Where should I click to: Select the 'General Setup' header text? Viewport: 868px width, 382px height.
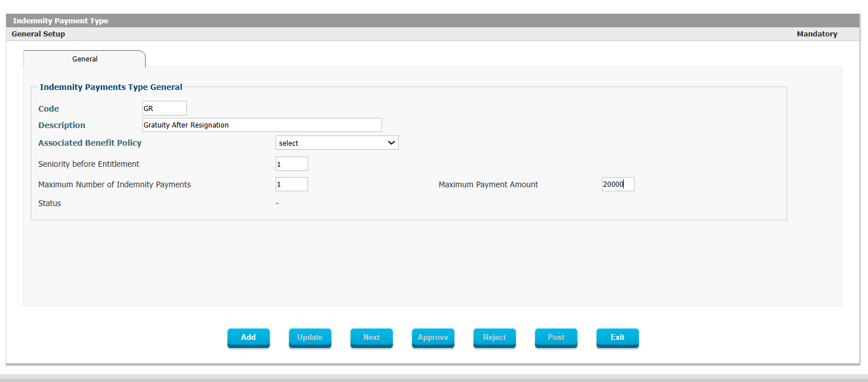(38, 34)
